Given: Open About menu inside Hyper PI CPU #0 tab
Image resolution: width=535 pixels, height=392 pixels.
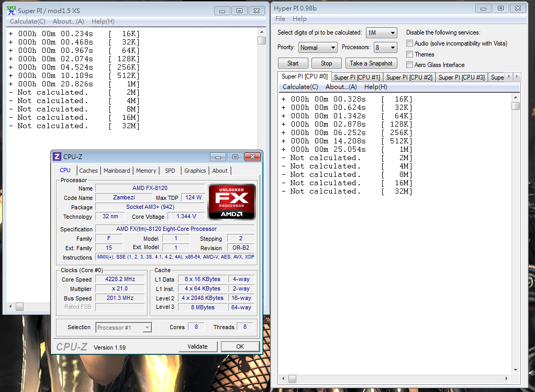Looking at the screenshot, I should 341,87.
